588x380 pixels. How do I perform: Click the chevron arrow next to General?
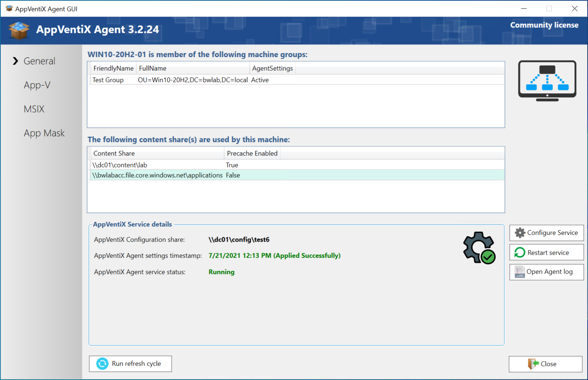tap(15, 61)
